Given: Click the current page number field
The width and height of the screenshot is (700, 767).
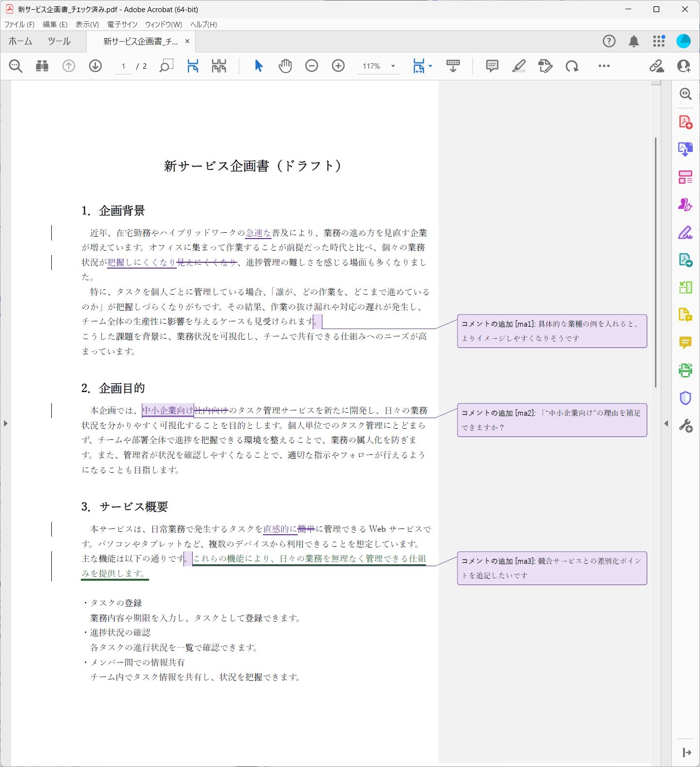Looking at the screenshot, I should coord(123,66).
